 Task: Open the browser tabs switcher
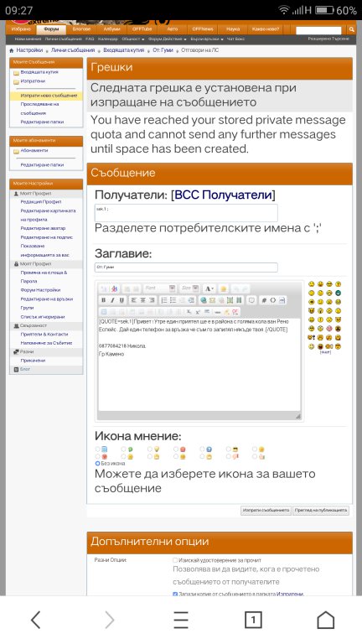(x=253, y=620)
